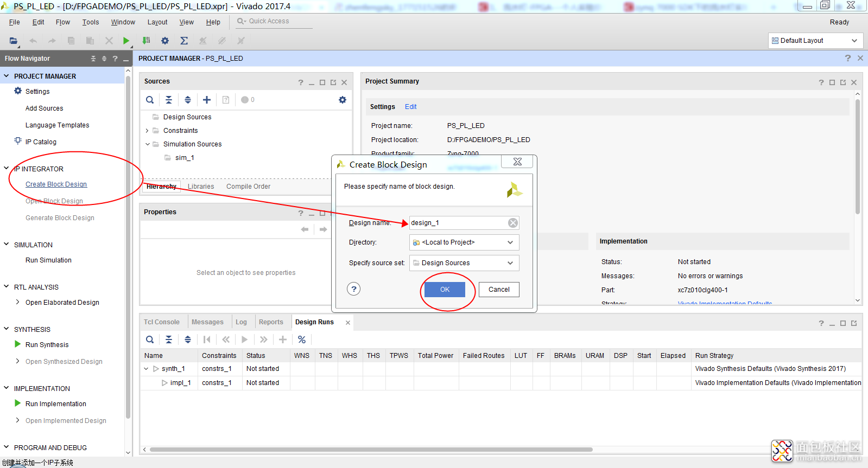Expand all in the Sources panel
Viewport: 868px width, 468px height.
(x=188, y=100)
